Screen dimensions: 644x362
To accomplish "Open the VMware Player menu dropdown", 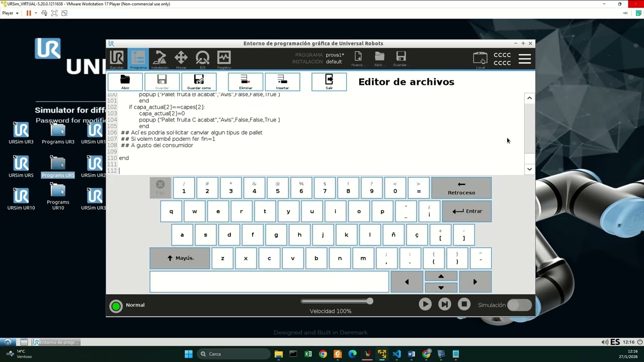I will coord(11,13).
